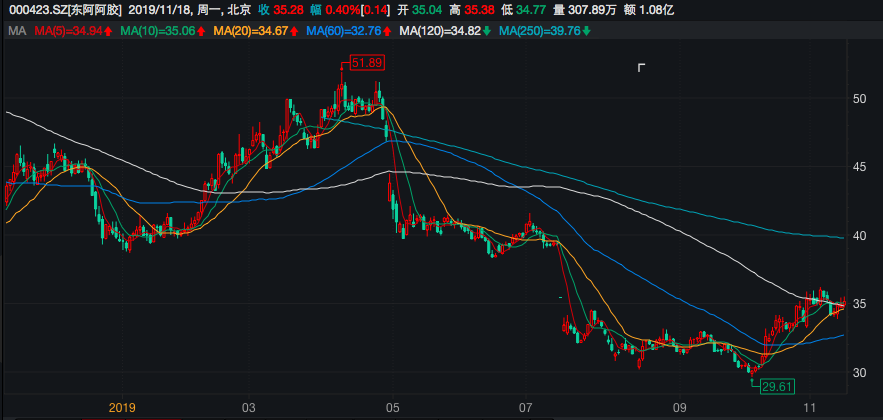Click the 50 level on price axis
883x420 pixels.
click(x=858, y=99)
